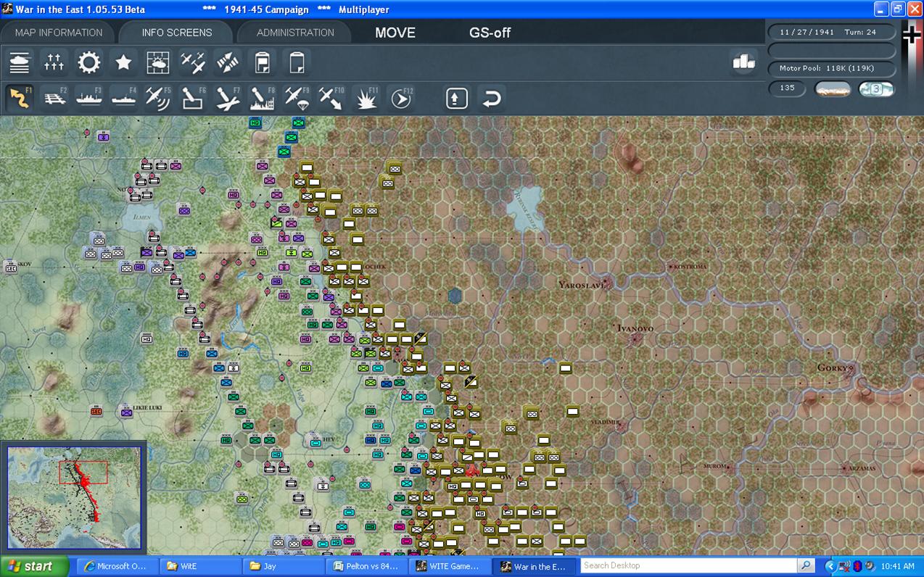Image resolution: width=924 pixels, height=577 pixels.
Task: Click the desktop search magnifier button
Action: point(806,565)
